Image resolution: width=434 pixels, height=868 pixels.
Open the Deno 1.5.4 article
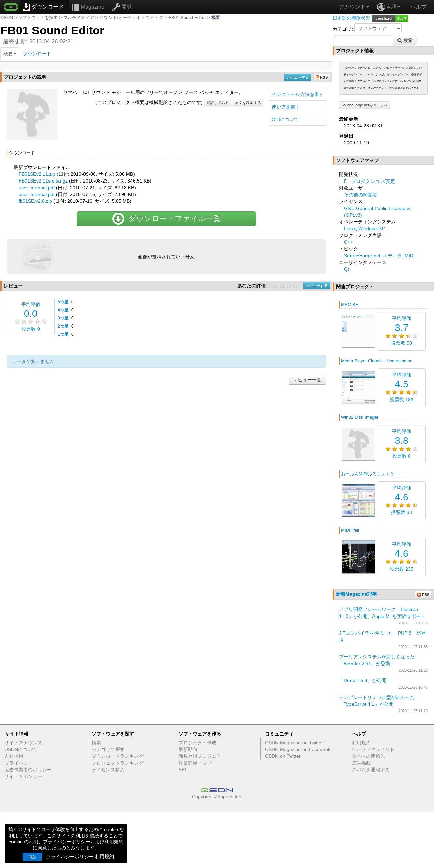tap(363, 680)
